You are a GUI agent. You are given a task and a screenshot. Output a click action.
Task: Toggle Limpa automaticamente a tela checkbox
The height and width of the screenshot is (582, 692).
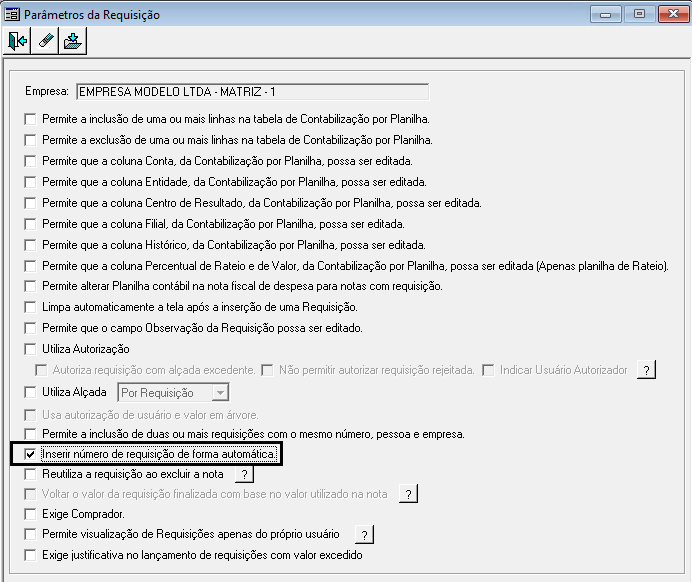pos(30,307)
